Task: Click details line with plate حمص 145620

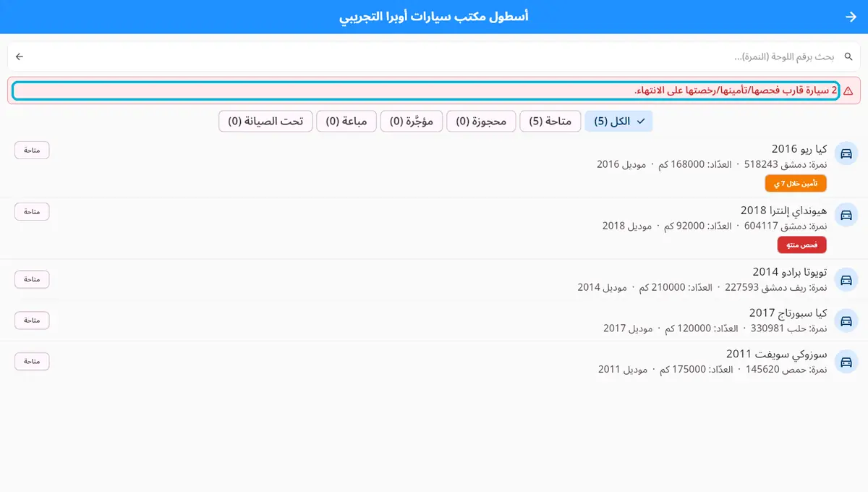Action: (x=712, y=370)
